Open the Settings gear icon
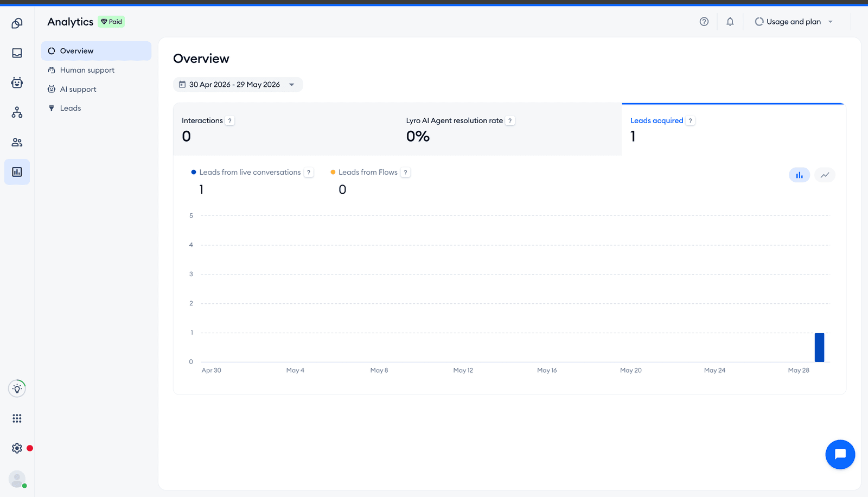Screen dimensions: 868x497 (17, 448)
